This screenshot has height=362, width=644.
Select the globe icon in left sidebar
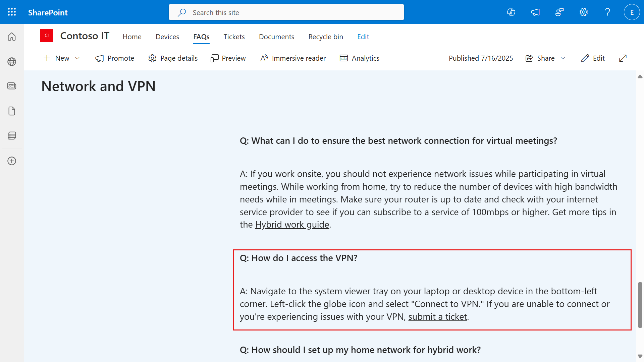[x=12, y=62]
